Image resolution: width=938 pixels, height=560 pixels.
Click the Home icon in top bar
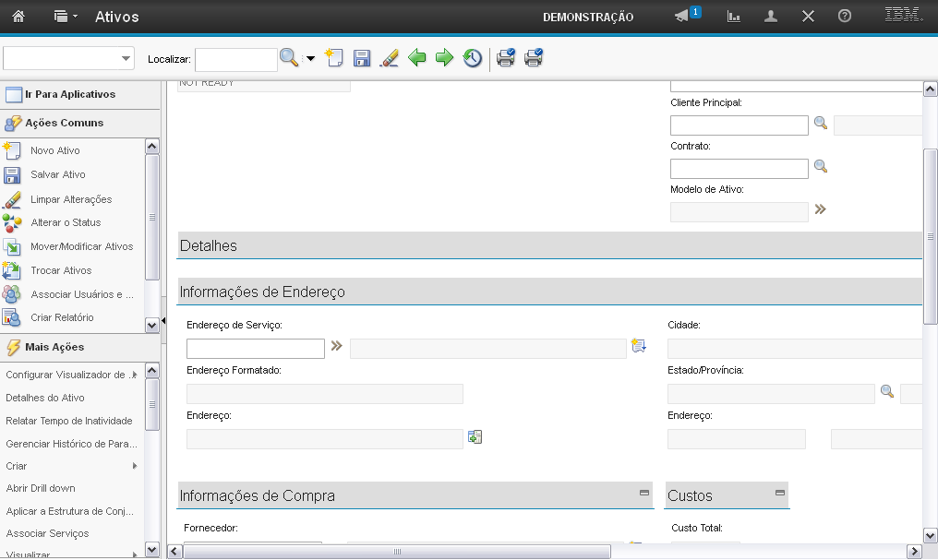18,17
